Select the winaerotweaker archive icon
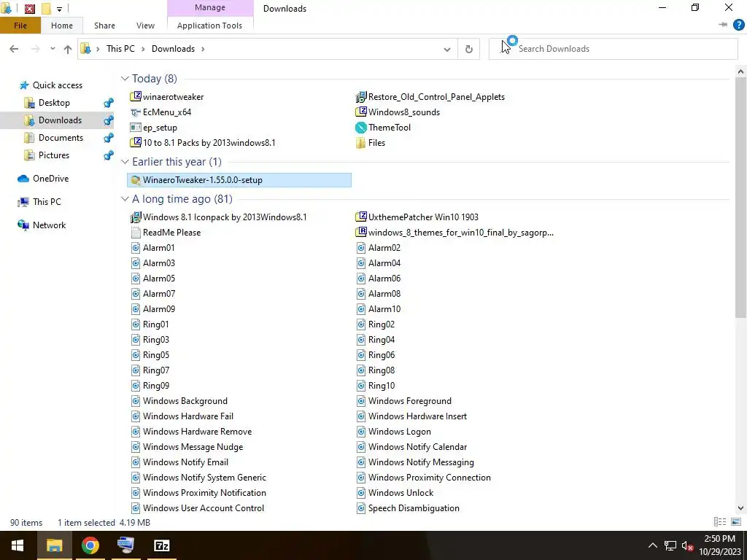747x560 pixels. pyautogui.click(x=136, y=97)
